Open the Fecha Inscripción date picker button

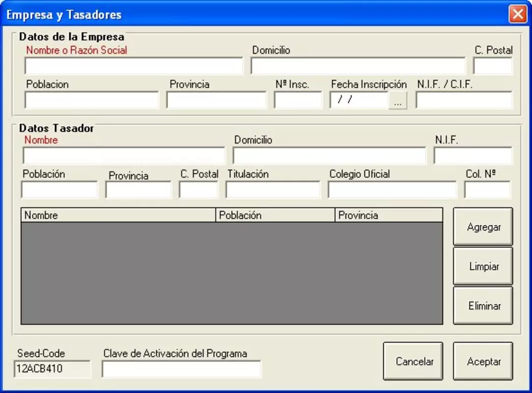click(397, 100)
